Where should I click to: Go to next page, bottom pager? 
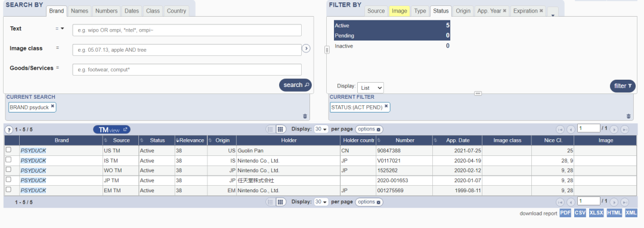[614, 202]
